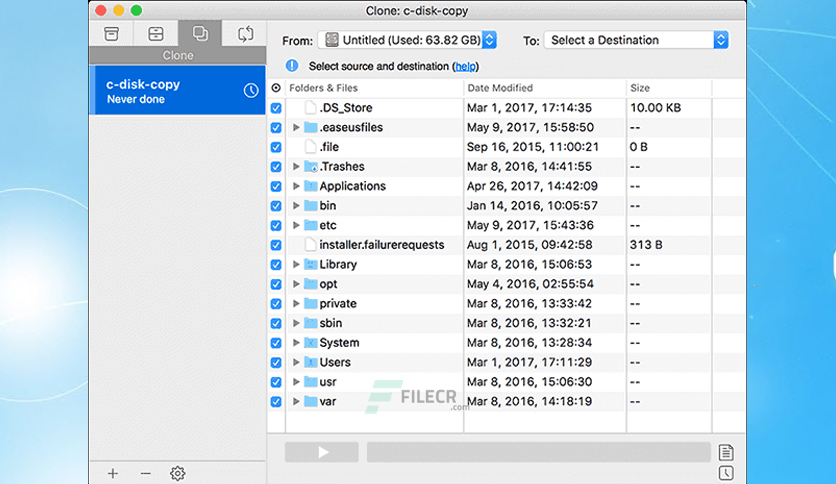Click the Users folder icon
836x484 pixels.
[310, 362]
